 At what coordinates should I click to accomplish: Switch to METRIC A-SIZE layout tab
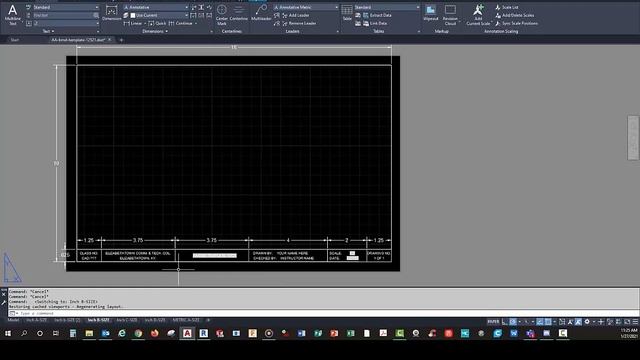(186, 320)
